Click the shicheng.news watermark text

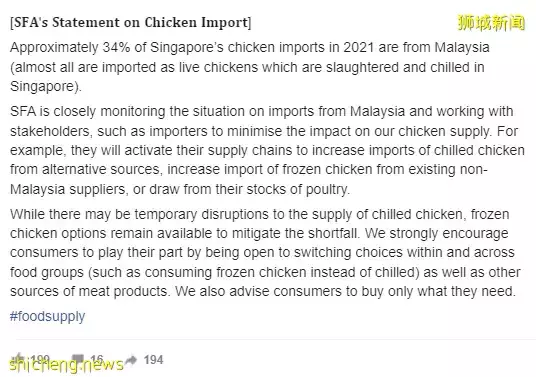pyautogui.click(x=66, y=365)
